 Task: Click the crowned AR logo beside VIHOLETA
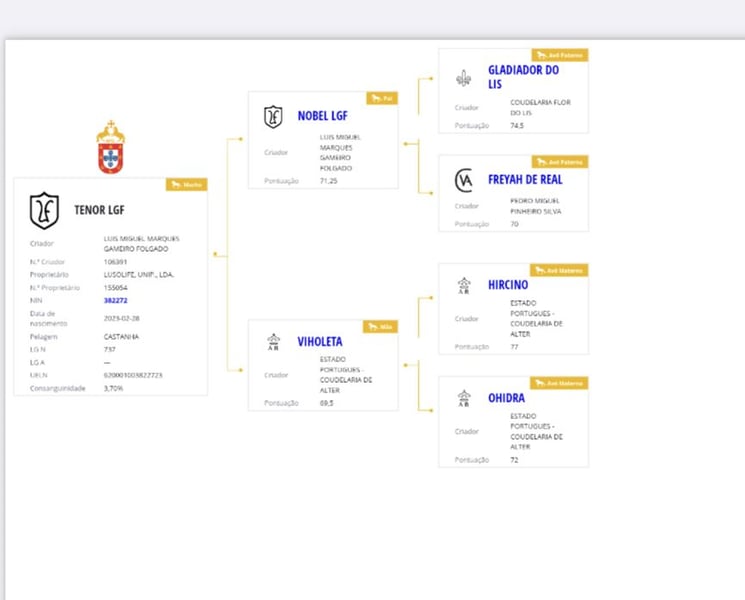tap(273, 342)
